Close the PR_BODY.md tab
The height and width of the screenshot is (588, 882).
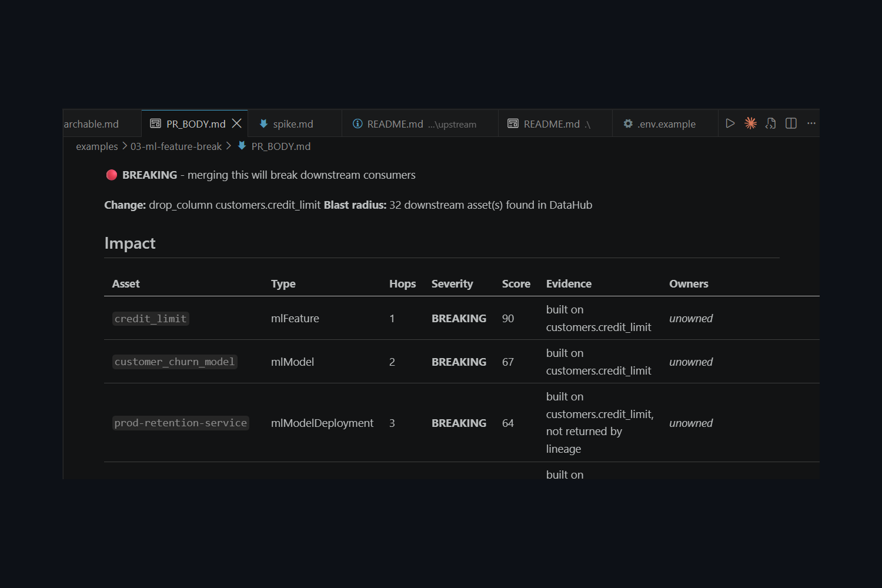237,123
